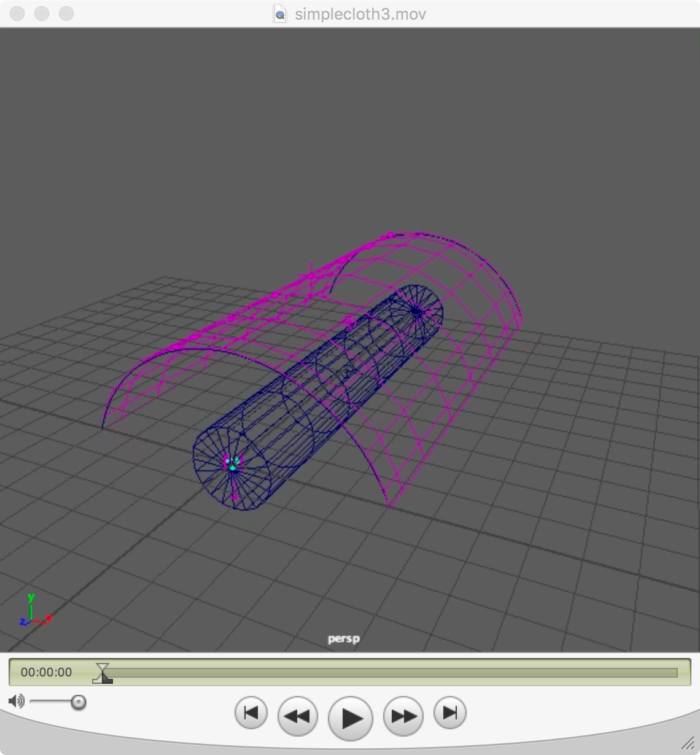
Task: Click the rewind double-arrow button
Action: click(297, 716)
